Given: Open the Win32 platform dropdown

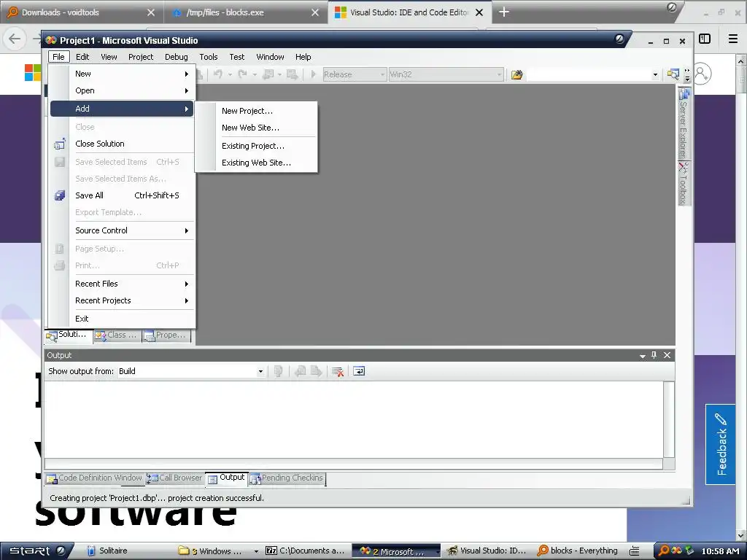Looking at the screenshot, I should coord(499,74).
